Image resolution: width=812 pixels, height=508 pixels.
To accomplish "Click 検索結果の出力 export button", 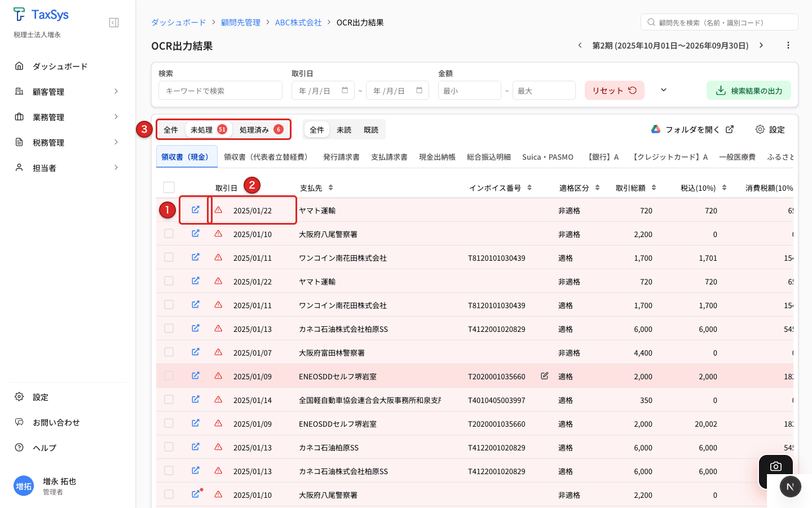I will [x=748, y=90].
